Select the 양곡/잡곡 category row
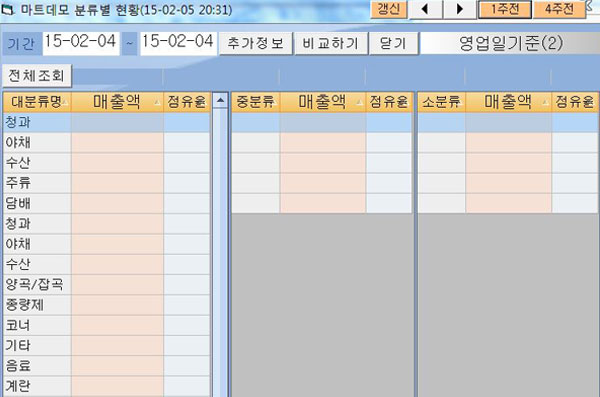The image size is (600, 397). (x=106, y=284)
